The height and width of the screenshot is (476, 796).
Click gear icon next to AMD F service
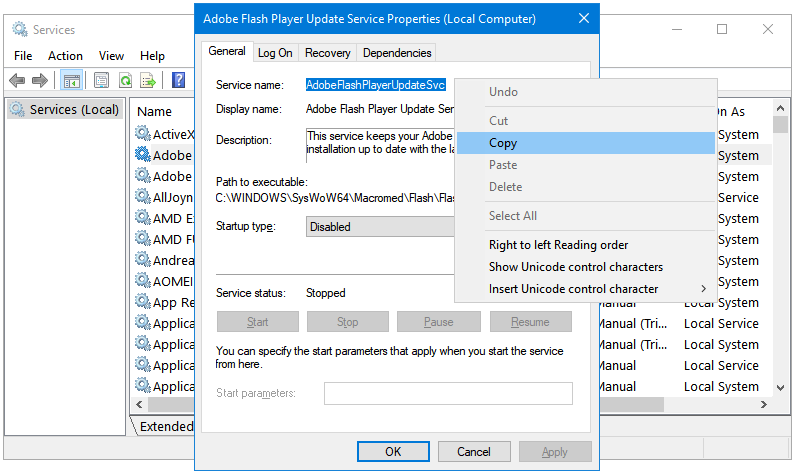pos(143,239)
